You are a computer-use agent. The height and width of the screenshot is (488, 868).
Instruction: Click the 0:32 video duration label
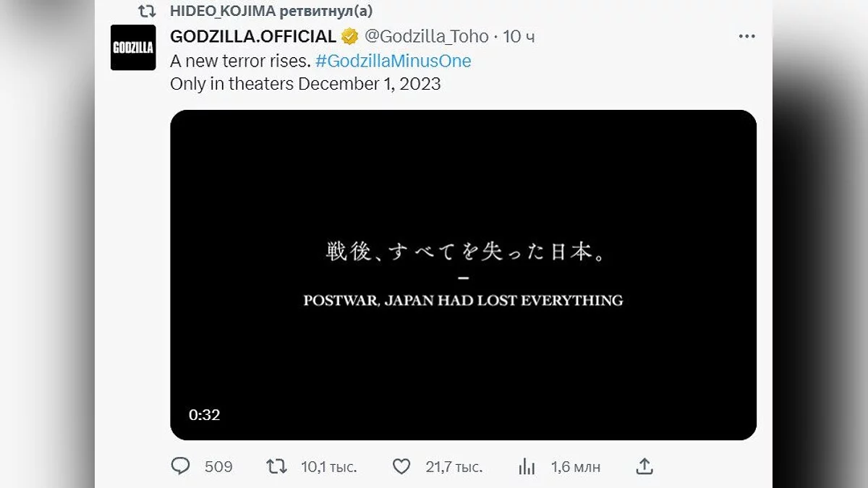pyautogui.click(x=204, y=415)
